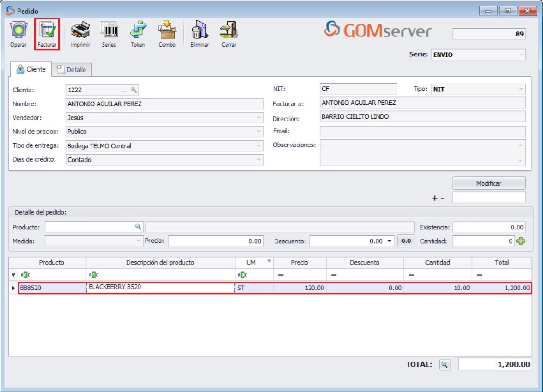This screenshot has height=392, width=543.
Task: Expand the Serie ENVIO dropdown
Action: tap(521, 55)
